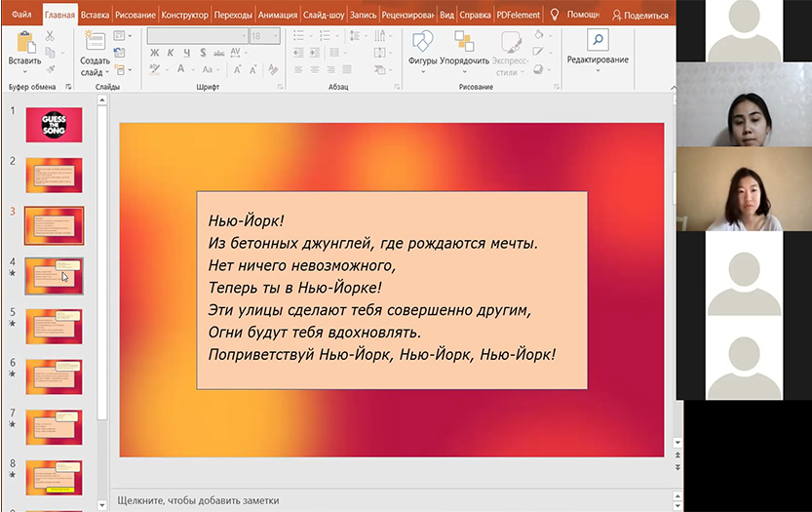Click the Поделиться share button
Image resolution: width=812 pixels, height=512 pixels.
point(640,15)
